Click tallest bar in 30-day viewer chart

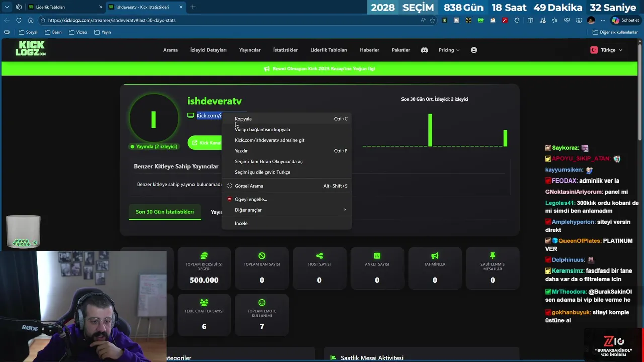coord(430,130)
